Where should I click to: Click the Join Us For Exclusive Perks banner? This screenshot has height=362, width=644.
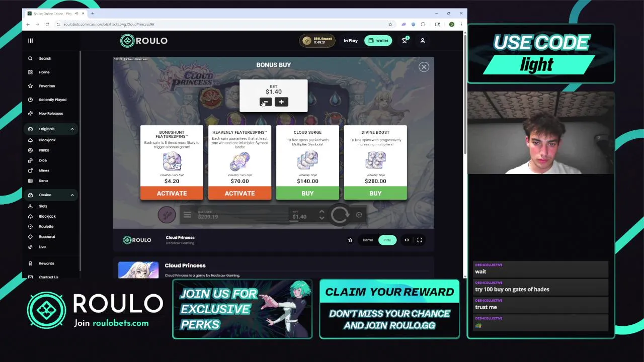click(243, 309)
